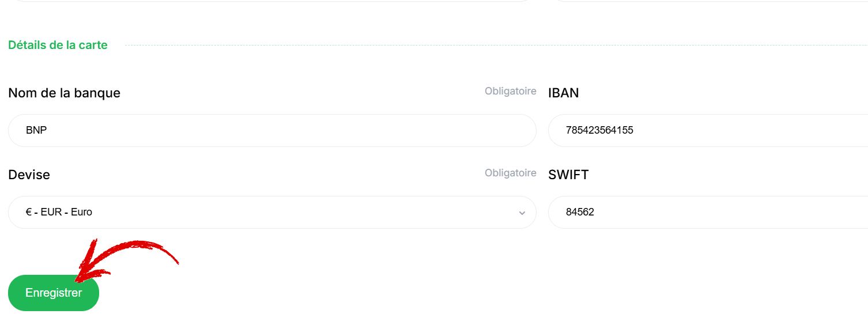Click the partially visible field at top right
Viewport: 868px width, 314px height.
pyautogui.click(x=708, y=1)
